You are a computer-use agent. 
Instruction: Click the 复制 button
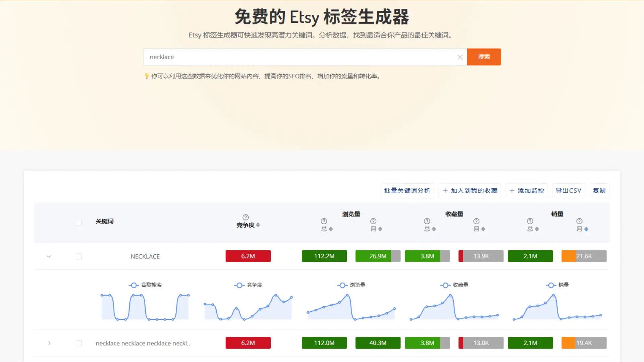[x=599, y=190]
